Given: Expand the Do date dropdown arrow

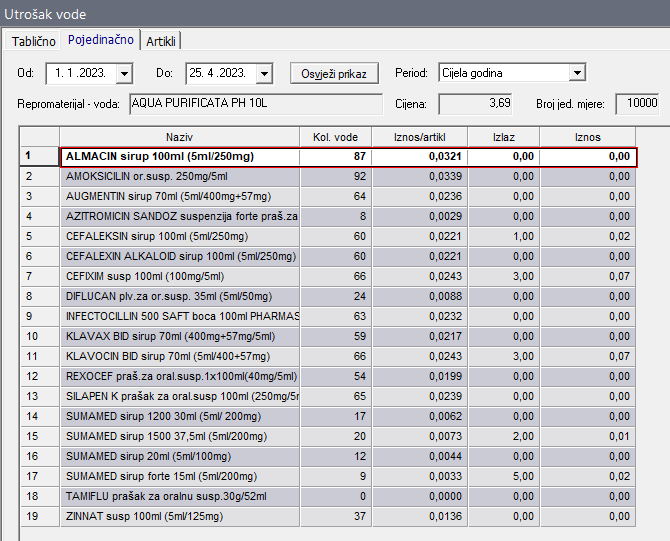Looking at the screenshot, I should click(x=264, y=74).
